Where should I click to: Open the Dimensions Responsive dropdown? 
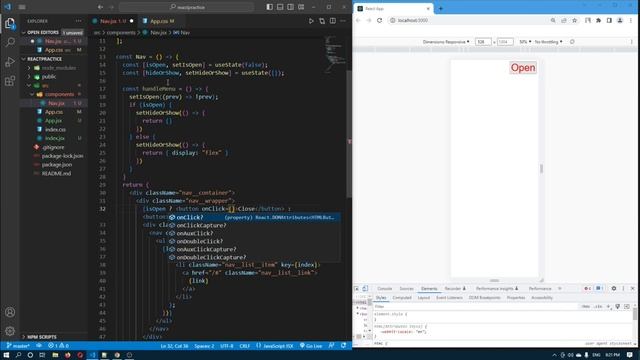coord(446,42)
